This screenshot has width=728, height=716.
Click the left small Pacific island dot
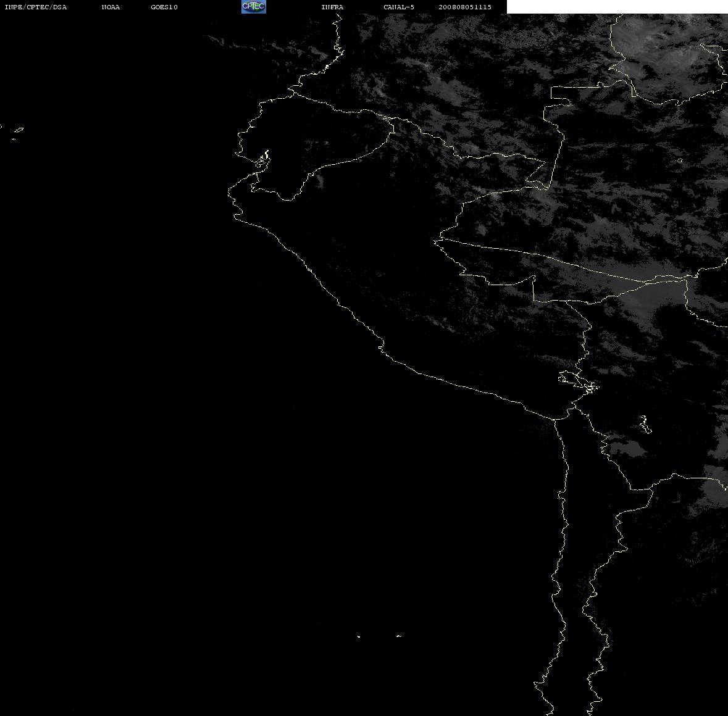coord(358,636)
